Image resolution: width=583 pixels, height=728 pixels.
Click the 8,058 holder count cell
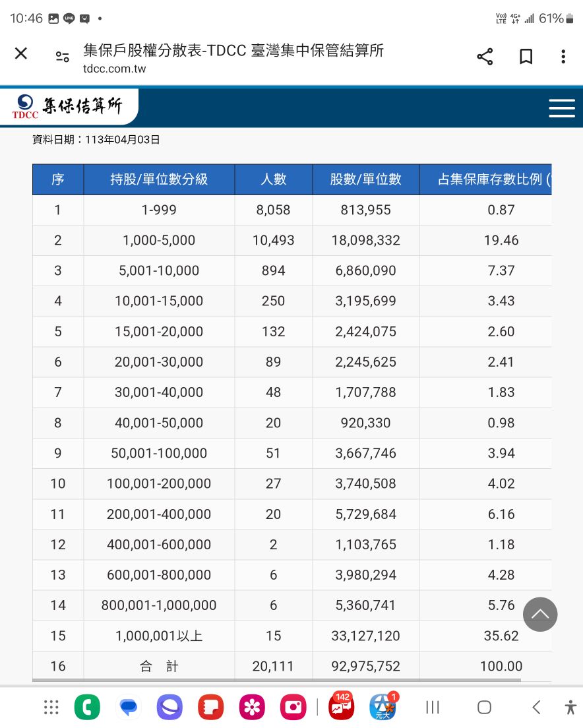[x=274, y=210]
